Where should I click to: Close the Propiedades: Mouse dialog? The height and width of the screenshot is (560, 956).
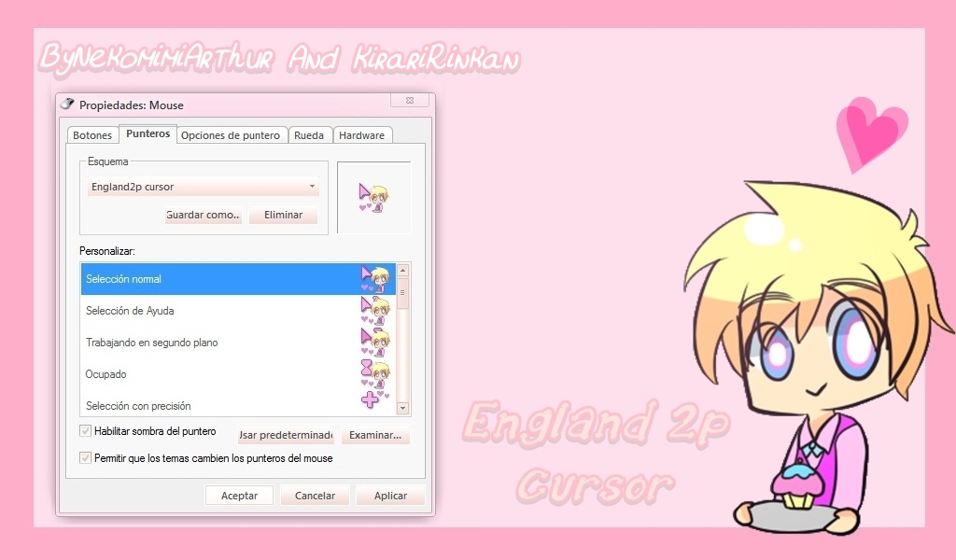[x=411, y=100]
